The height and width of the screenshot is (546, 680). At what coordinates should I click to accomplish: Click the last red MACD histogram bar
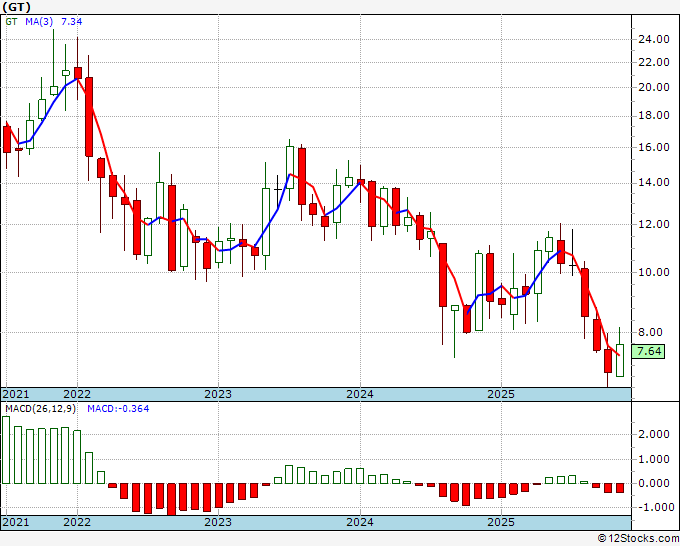pos(620,487)
